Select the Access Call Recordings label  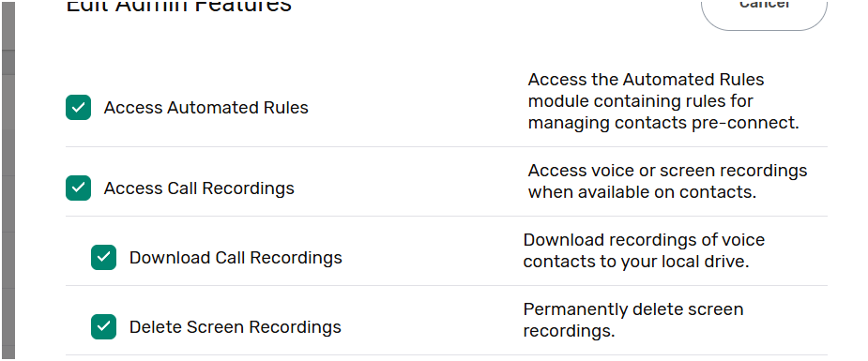pyautogui.click(x=199, y=188)
